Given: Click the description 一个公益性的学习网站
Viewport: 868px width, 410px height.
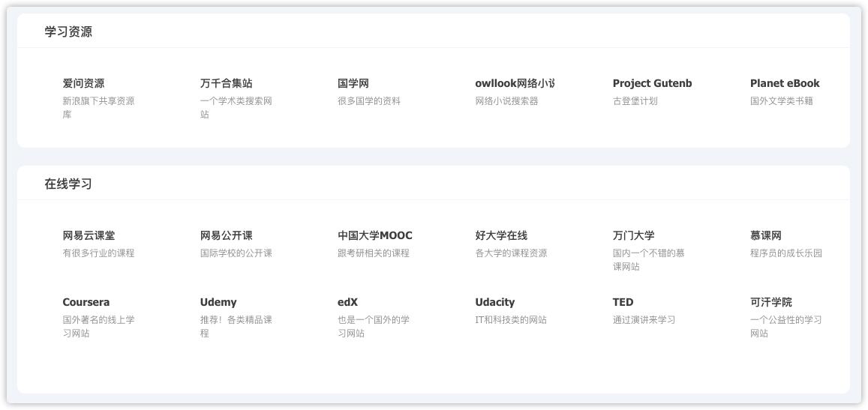Looking at the screenshot, I should (786, 327).
